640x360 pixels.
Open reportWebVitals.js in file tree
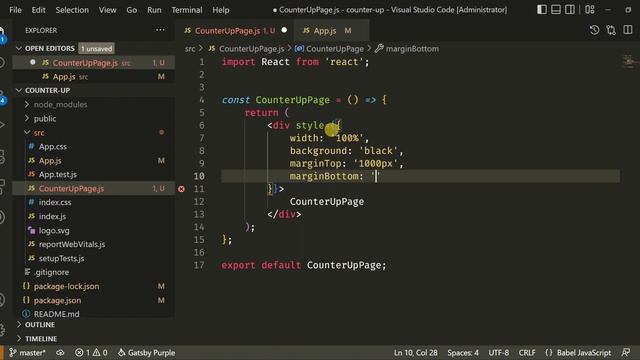94,244
